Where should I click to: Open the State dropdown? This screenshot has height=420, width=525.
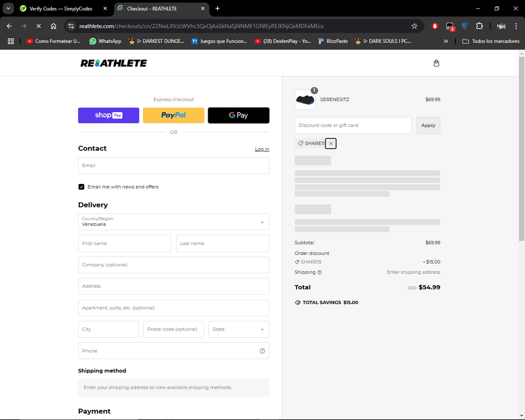pos(239,329)
